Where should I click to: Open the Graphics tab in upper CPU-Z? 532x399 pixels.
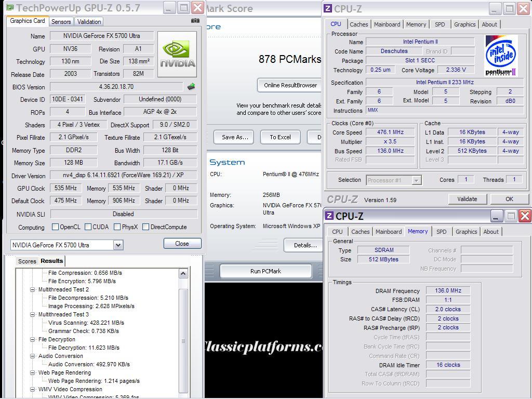[464, 24]
